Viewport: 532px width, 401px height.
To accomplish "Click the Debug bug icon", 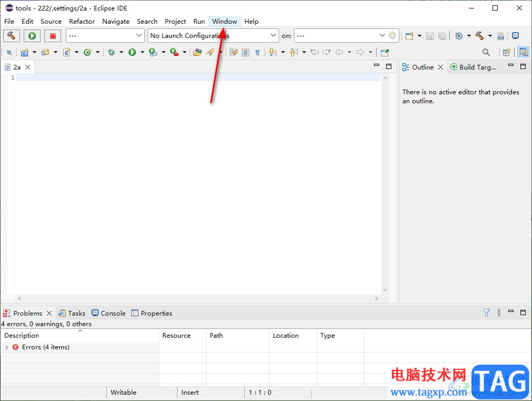I will [111, 52].
